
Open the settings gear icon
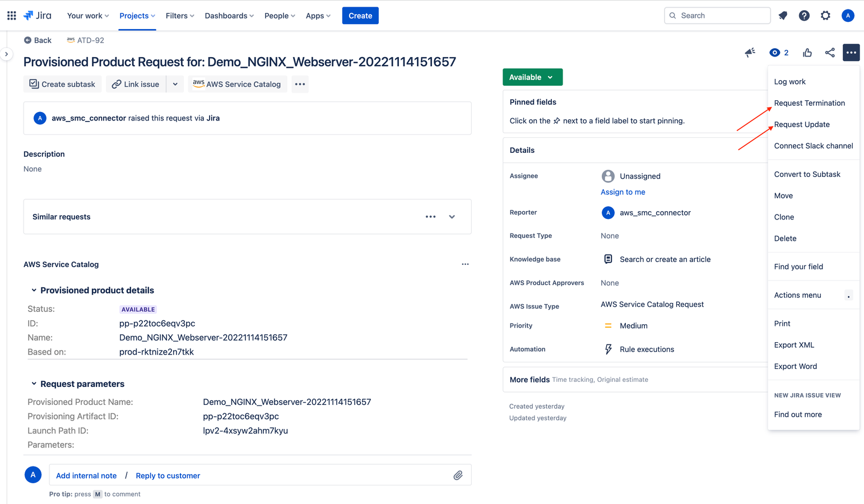pyautogui.click(x=825, y=16)
